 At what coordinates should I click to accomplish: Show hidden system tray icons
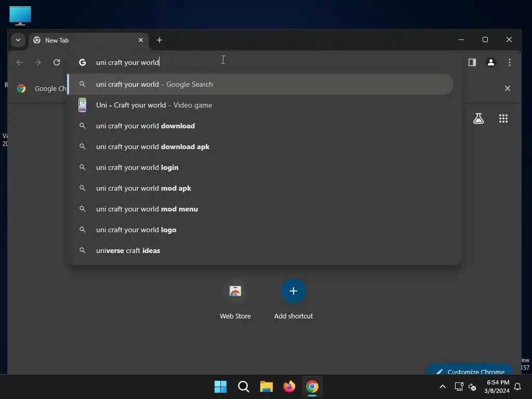[x=443, y=387]
